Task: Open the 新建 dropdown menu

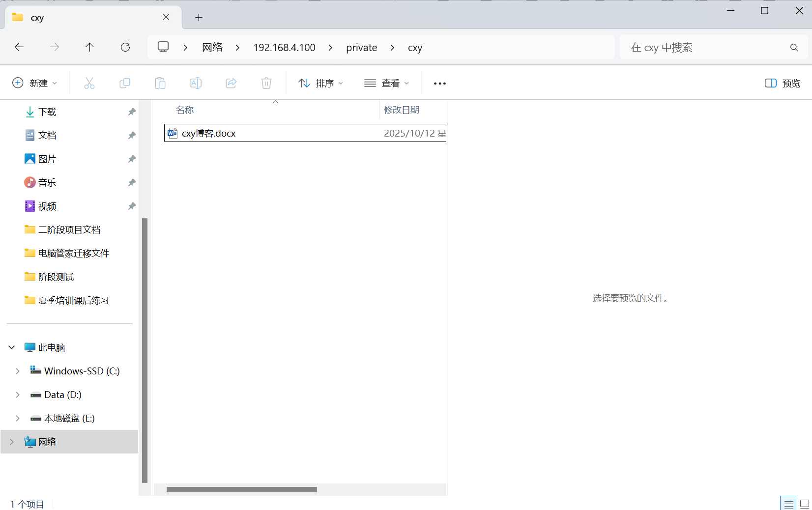Action: (x=34, y=83)
